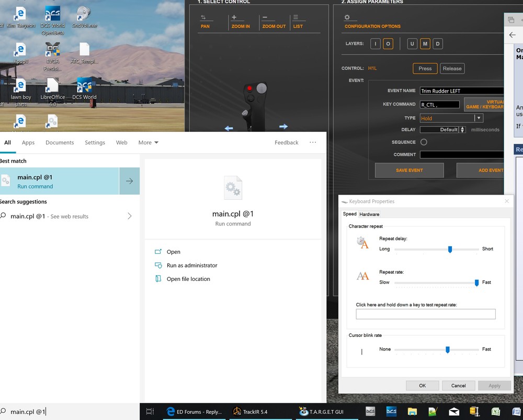Expand main.cpl best match arrow
This screenshot has height=420, width=523.
[x=129, y=181]
